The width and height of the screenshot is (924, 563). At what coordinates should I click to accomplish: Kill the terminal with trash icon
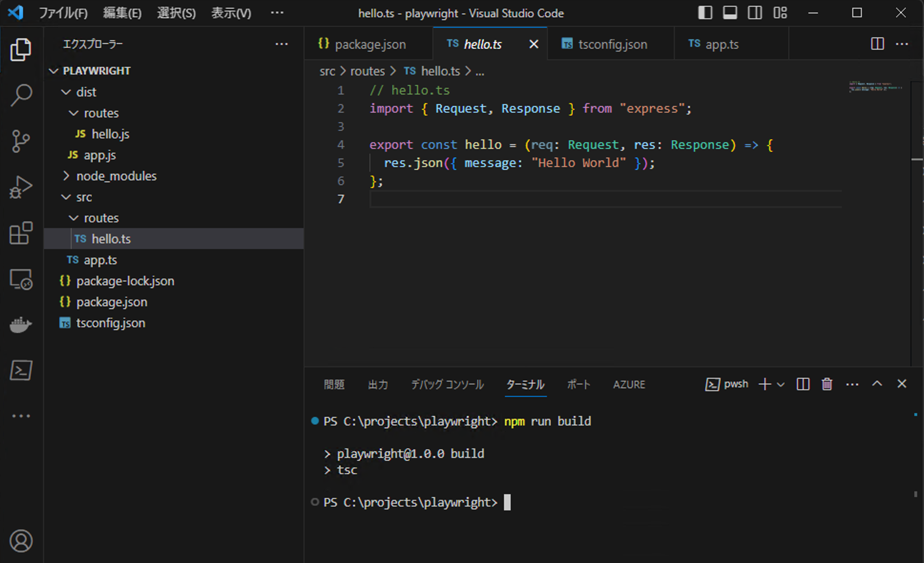pos(827,384)
